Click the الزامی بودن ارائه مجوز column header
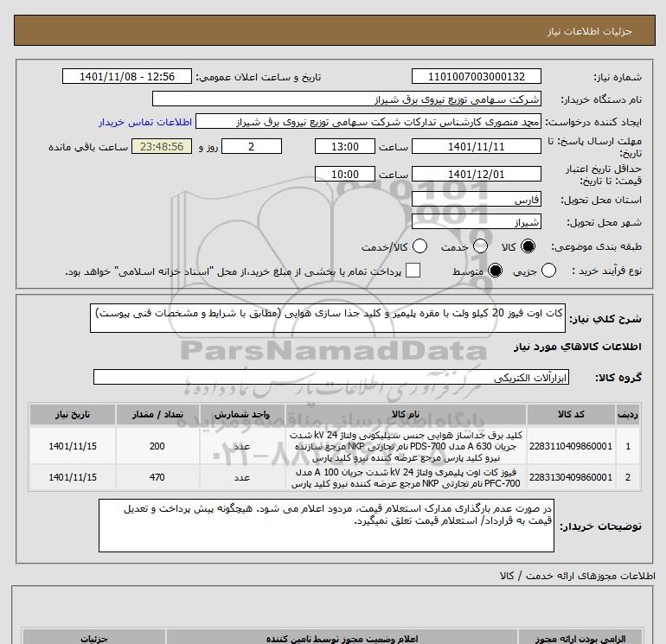 tap(580, 638)
